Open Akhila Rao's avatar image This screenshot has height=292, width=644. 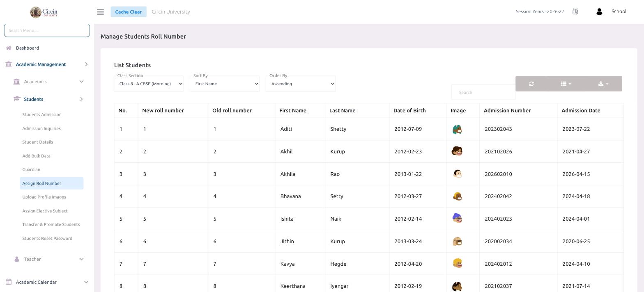(457, 174)
